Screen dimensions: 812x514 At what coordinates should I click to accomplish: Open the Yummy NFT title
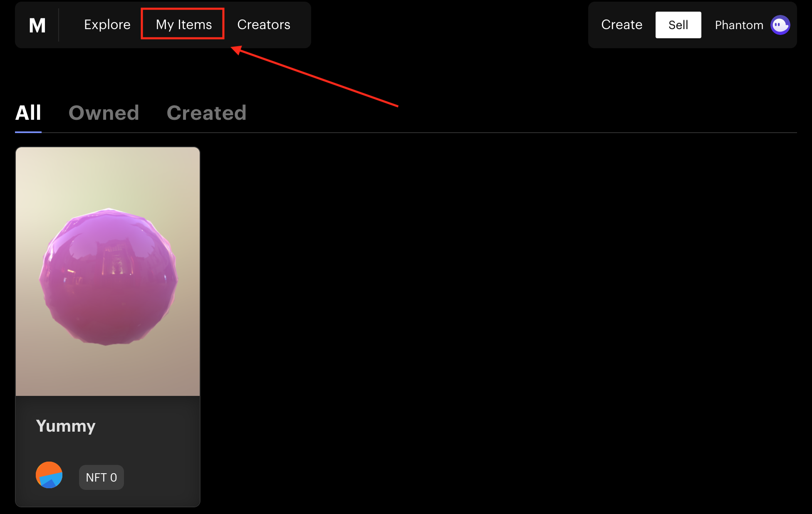click(x=66, y=426)
